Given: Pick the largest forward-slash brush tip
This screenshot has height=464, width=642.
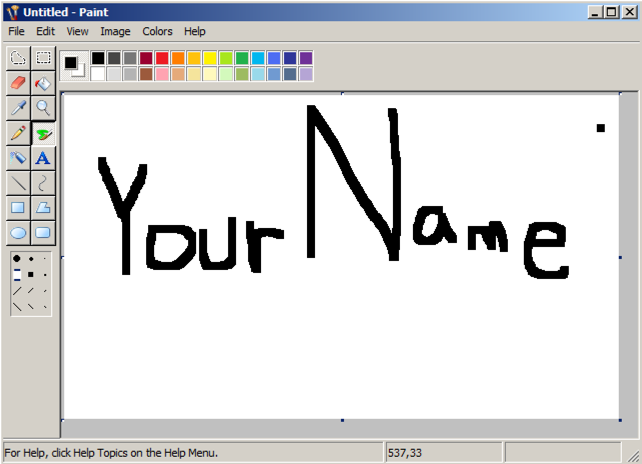Looking at the screenshot, I should [x=17, y=291].
